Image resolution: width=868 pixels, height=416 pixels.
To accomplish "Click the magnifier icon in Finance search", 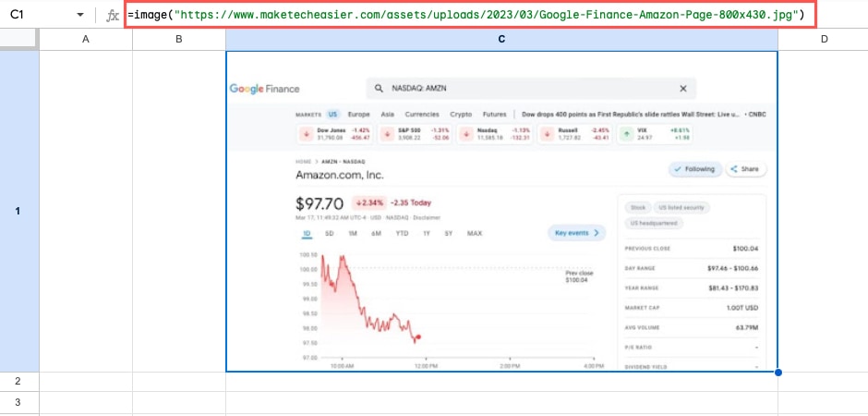I will (379, 89).
